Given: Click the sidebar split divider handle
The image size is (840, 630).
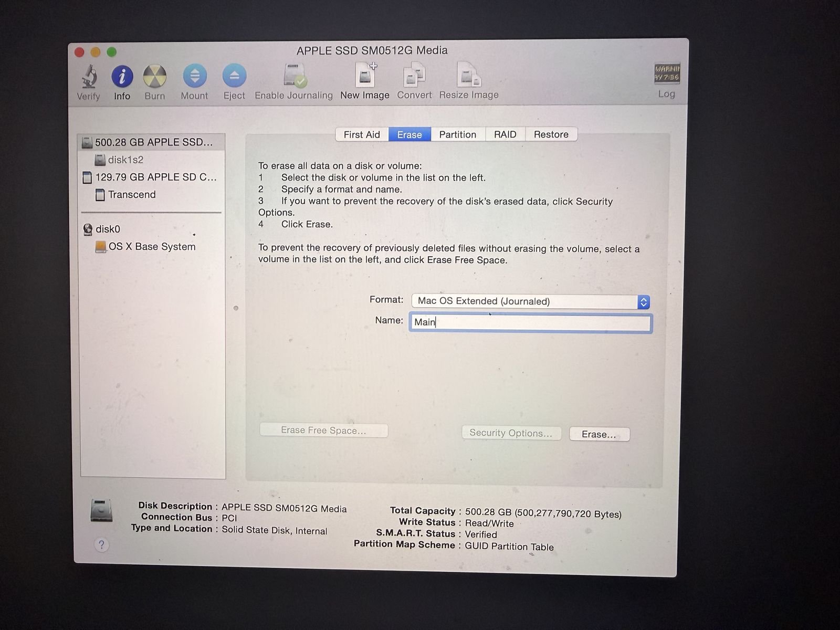Looking at the screenshot, I should click(x=236, y=308).
